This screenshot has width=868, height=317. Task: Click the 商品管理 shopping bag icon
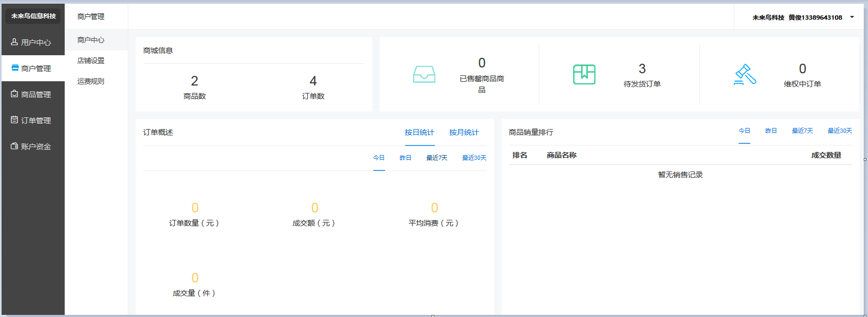click(14, 94)
